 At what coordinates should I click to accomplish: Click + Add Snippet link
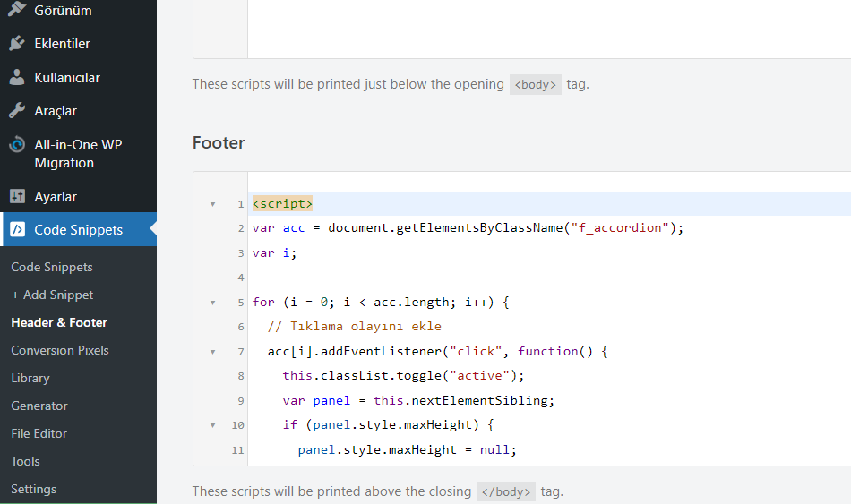52,295
